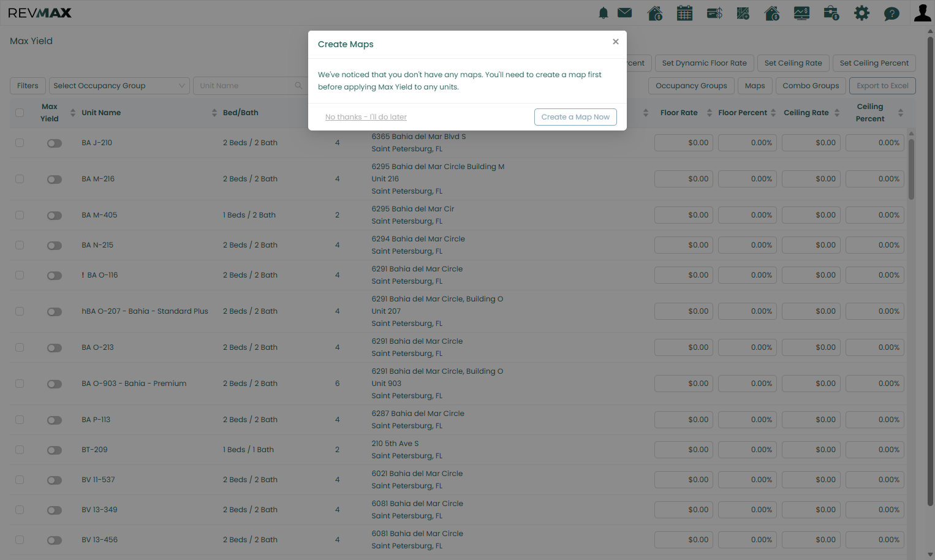Click Export to Excel

[x=882, y=86]
